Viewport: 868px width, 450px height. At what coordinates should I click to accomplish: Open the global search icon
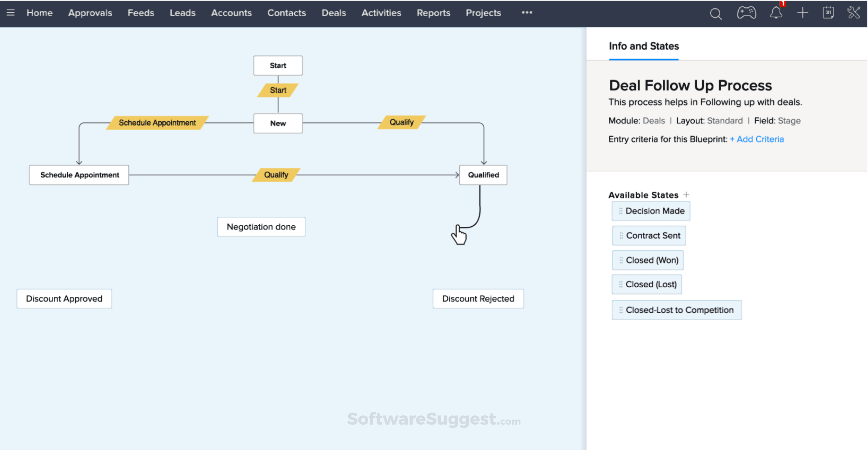coord(716,13)
